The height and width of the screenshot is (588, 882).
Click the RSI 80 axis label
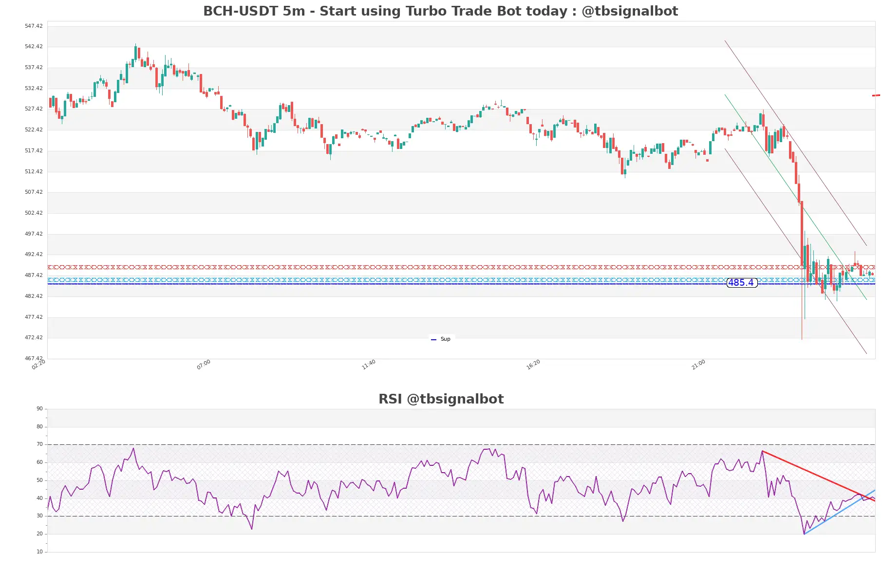pos(39,426)
